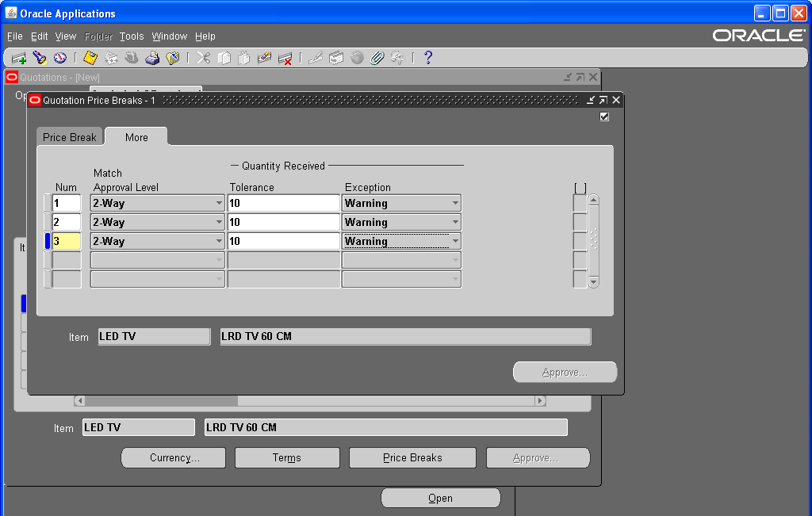Click the Num field containing 1

point(67,203)
